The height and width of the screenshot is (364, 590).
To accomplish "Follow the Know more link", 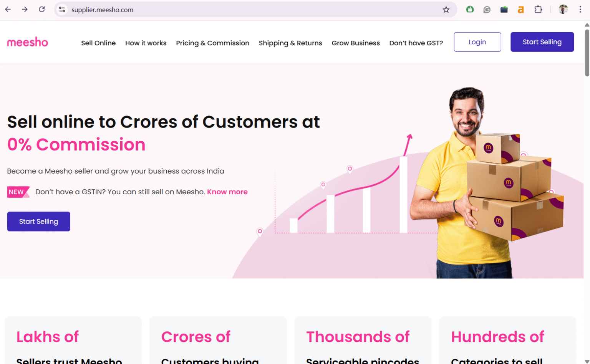I will coord(227,192).
